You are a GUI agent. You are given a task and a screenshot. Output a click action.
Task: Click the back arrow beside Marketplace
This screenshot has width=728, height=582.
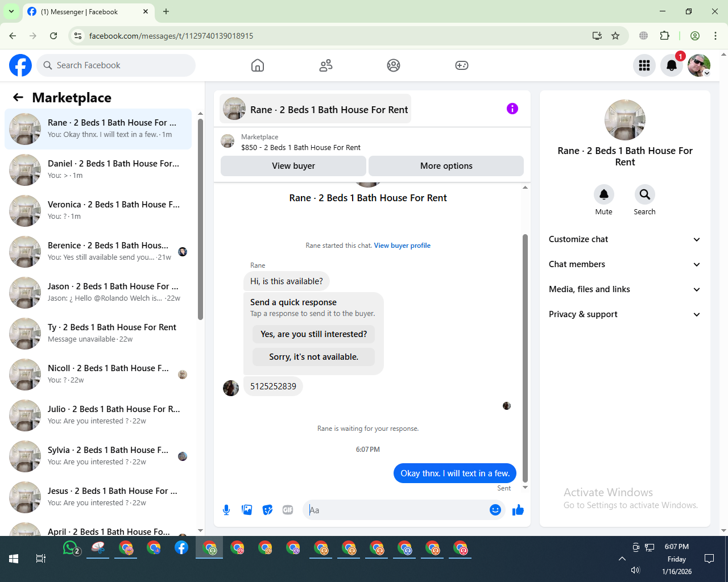[x=18, y=97]
